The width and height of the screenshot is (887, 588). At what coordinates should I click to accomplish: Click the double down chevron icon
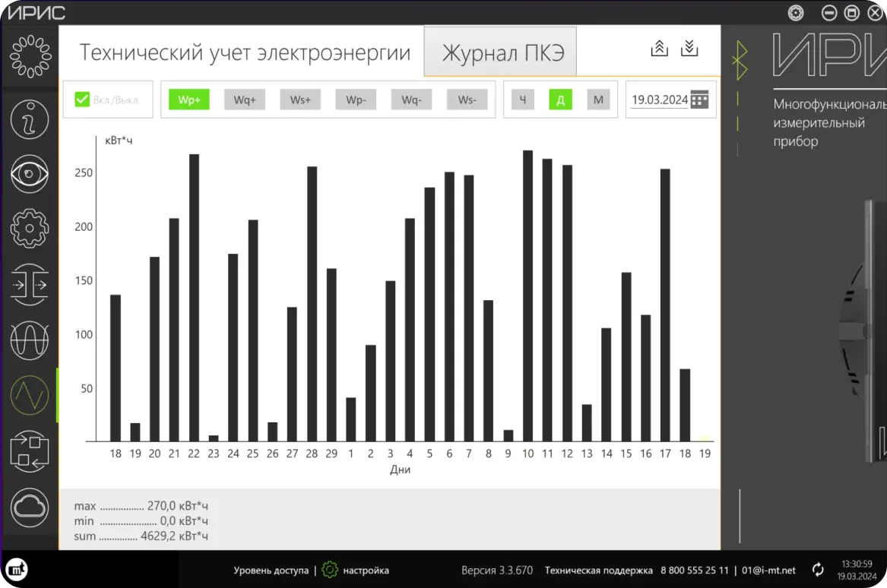pyautogui.click(x=689, y=48)
